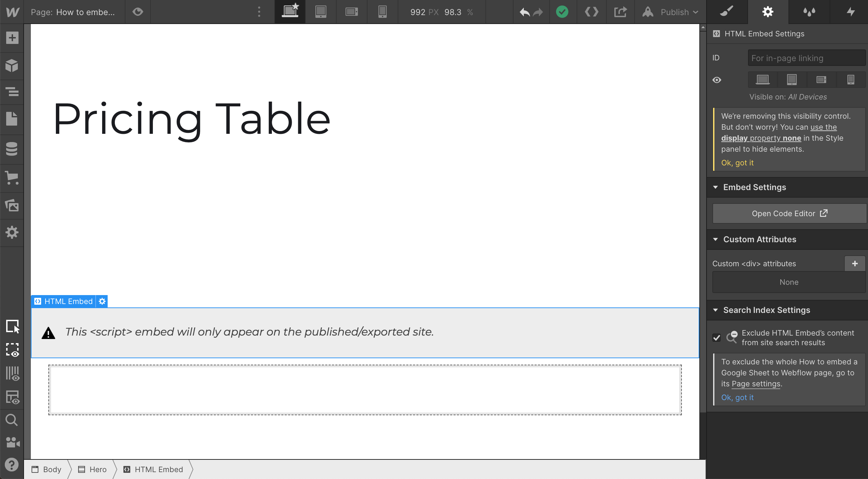Image resolution: width=868 pixels, height=479 pixels.
Task: Switch to the Style brush tab
Action: pos(727,12)
